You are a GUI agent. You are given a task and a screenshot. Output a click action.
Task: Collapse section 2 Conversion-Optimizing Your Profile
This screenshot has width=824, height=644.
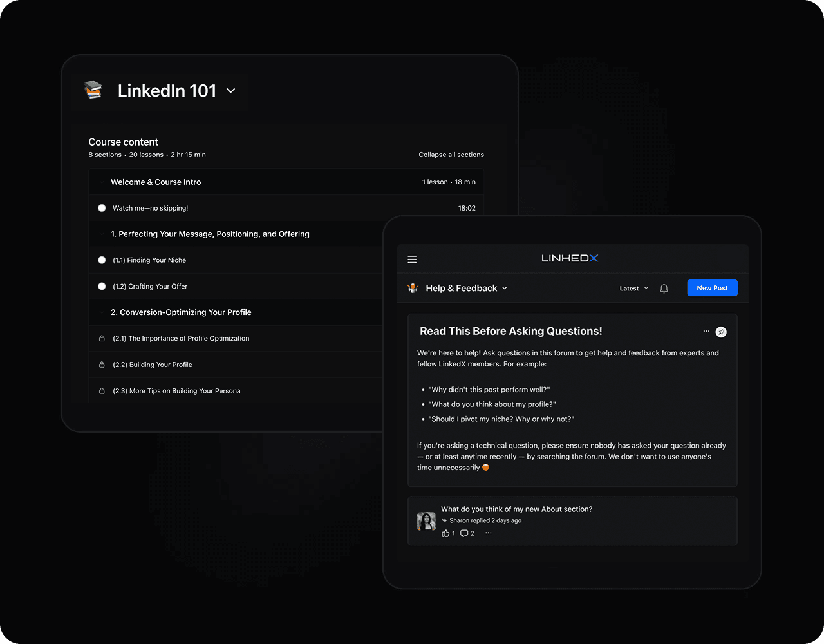(x=102, y=312)
